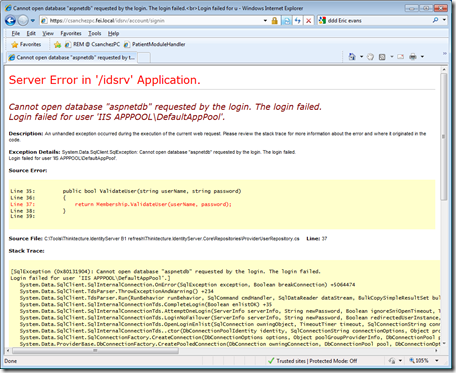This screenshot has width=456, height=373.
Task: Click the page icon left of the URL
Action: (x=44, y=21)
